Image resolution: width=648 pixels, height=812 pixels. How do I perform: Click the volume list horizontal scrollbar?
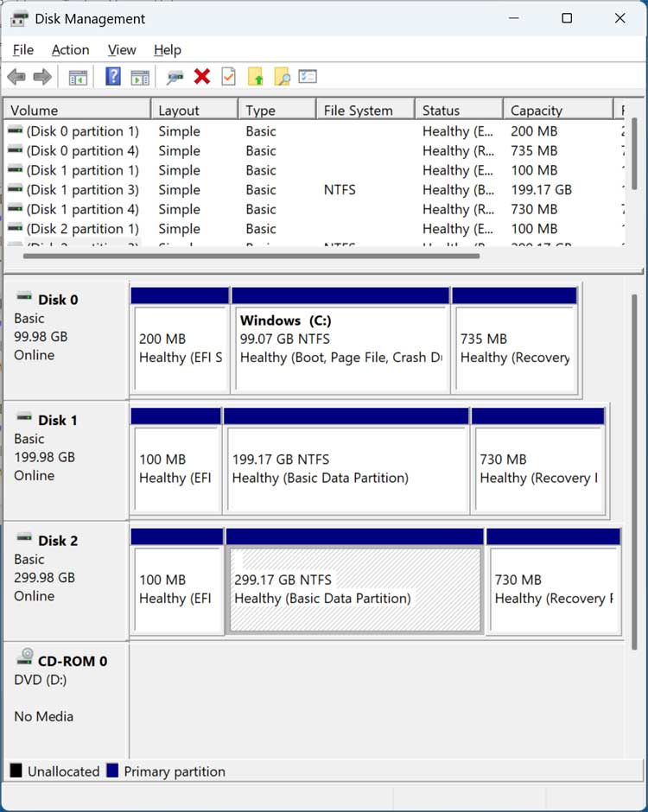251,256
